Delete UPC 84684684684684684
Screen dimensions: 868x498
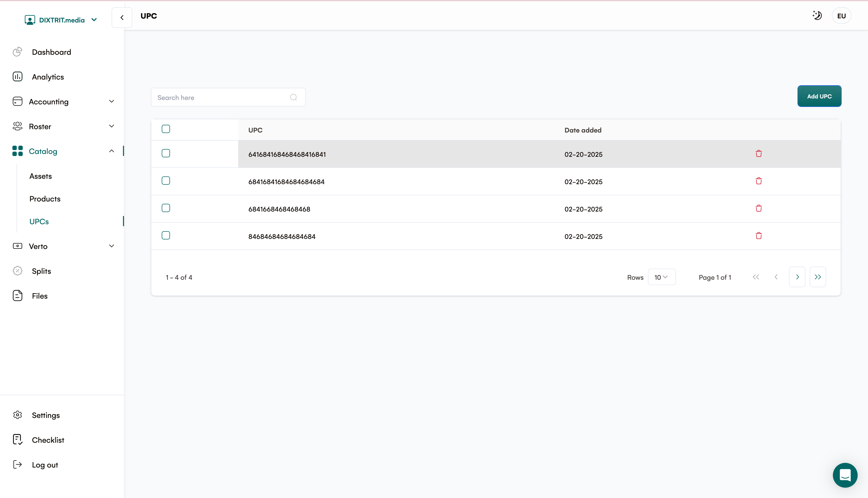point(758,236)
